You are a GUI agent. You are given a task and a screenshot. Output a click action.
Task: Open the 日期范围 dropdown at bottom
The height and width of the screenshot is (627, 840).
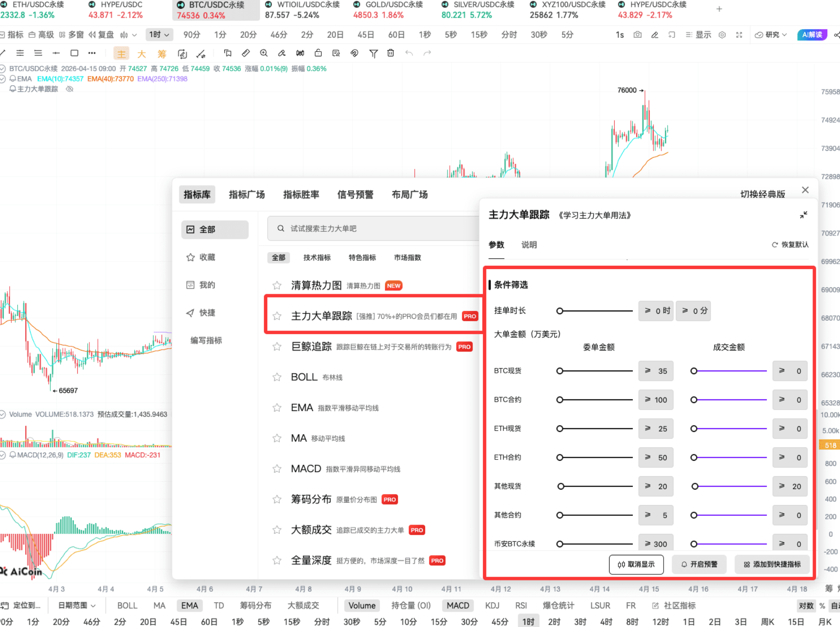click(x=76, y=605)
